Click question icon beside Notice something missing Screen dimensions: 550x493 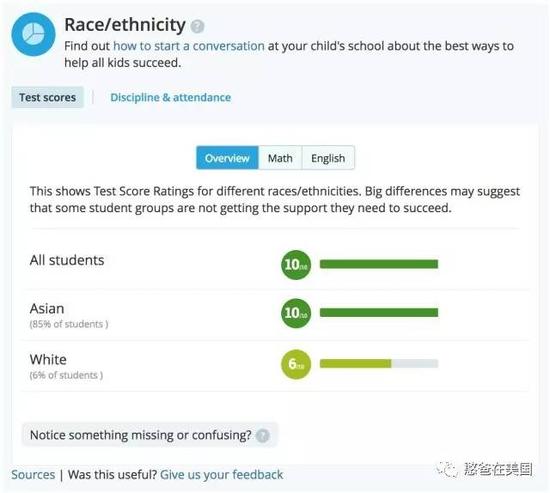262,436
